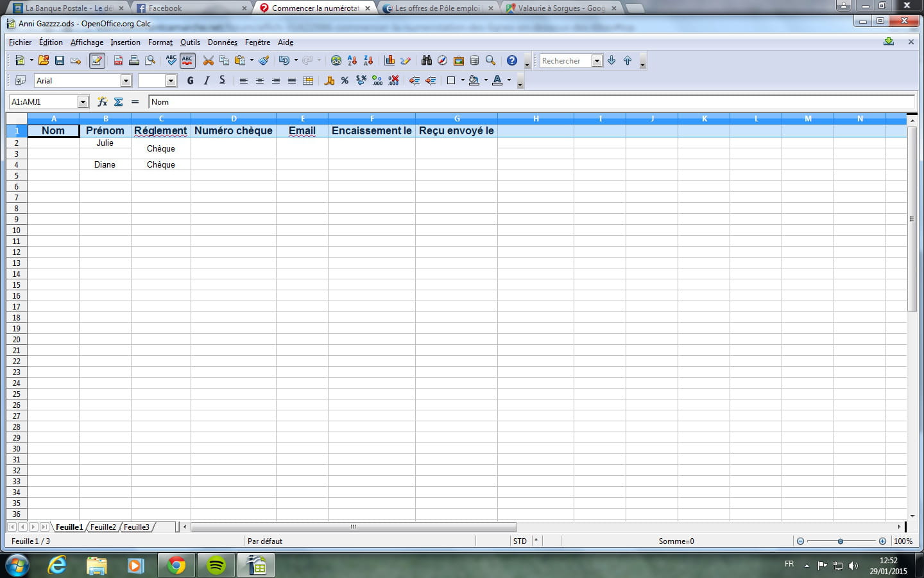Open the Insertion menu
Image resolution: width=924 pixels, height=578 pixels.
point(125,42)
